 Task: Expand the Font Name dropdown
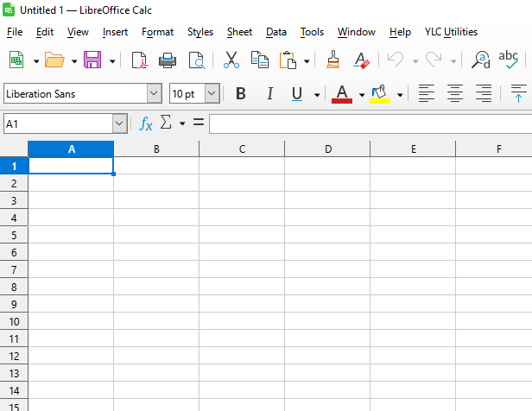pyautogui.click(x=155, y=93)
